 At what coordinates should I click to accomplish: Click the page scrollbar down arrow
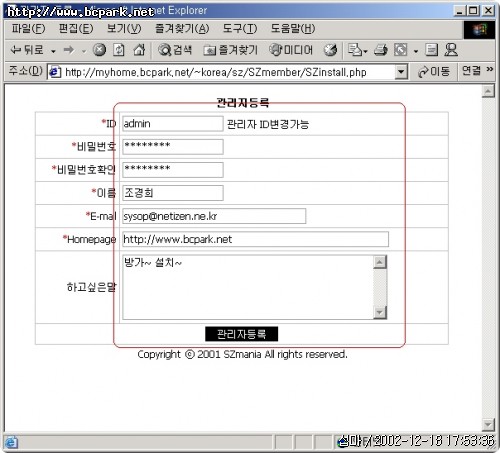point(488,425)
